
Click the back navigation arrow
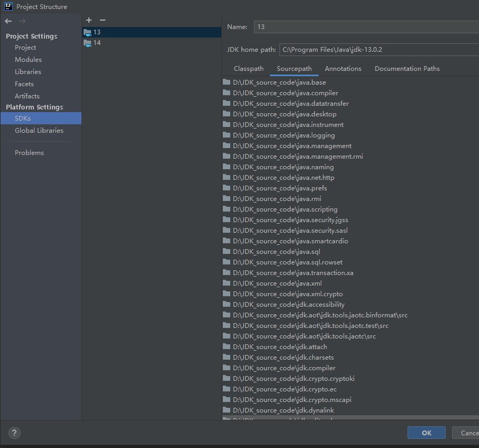click(x=8, y=21)
